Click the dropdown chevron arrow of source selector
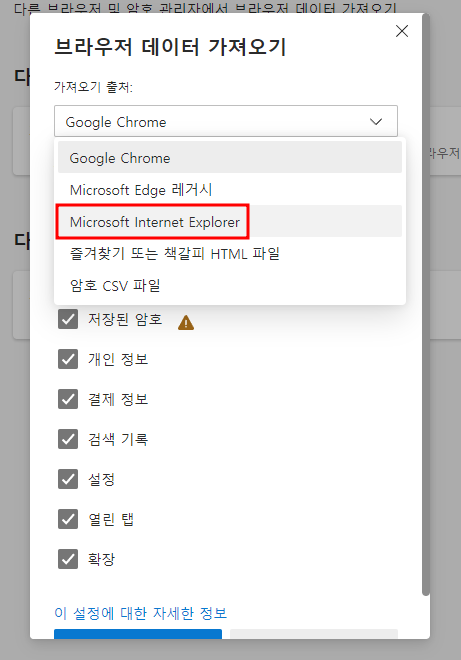 click(376, 122)
